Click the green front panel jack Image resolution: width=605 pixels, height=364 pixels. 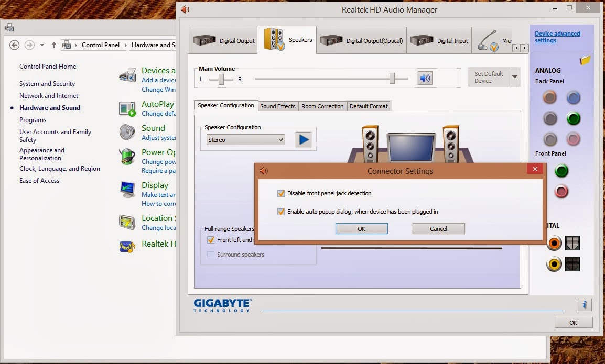point(561,170)
